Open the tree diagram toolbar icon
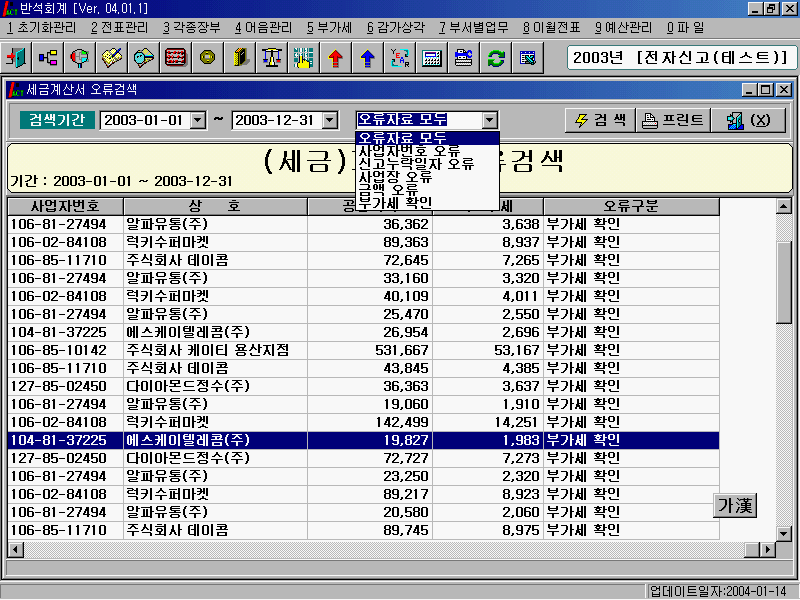The image size is (800, 600). [x=48, y=58]
